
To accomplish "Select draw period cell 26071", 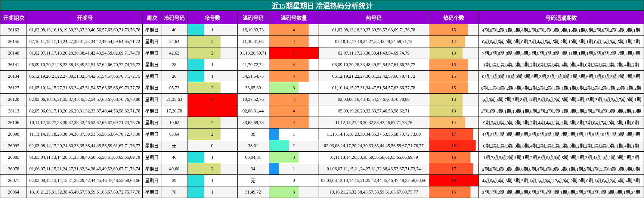I will click(13, 180).
